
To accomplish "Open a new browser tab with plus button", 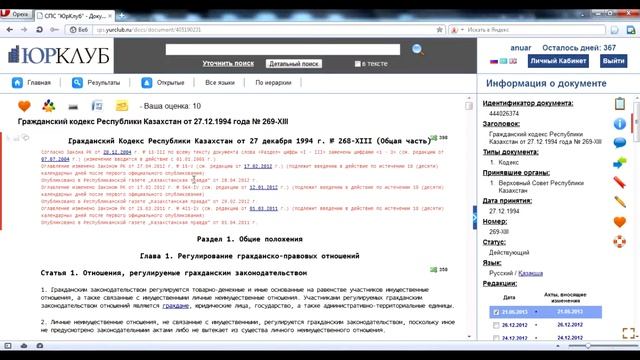I will point(121,16).
